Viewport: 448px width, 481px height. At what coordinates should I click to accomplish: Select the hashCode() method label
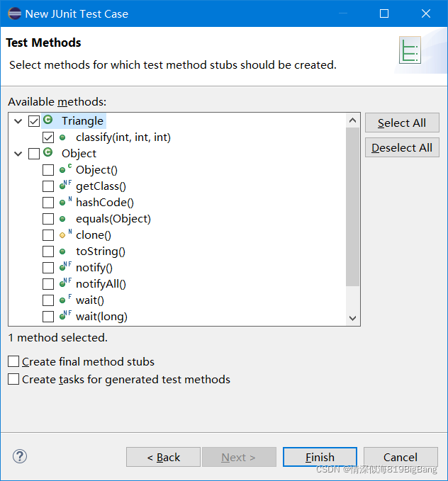point(105,203)
